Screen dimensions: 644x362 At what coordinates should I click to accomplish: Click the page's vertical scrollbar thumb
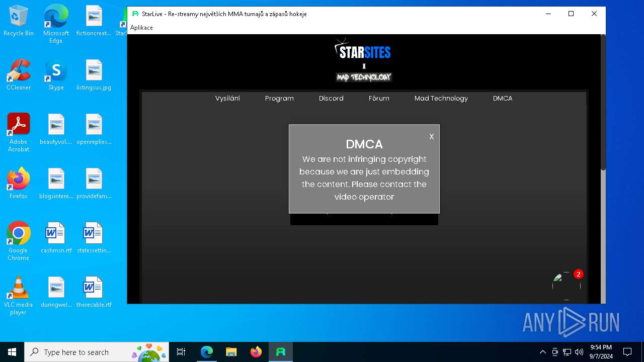[603, 103]
